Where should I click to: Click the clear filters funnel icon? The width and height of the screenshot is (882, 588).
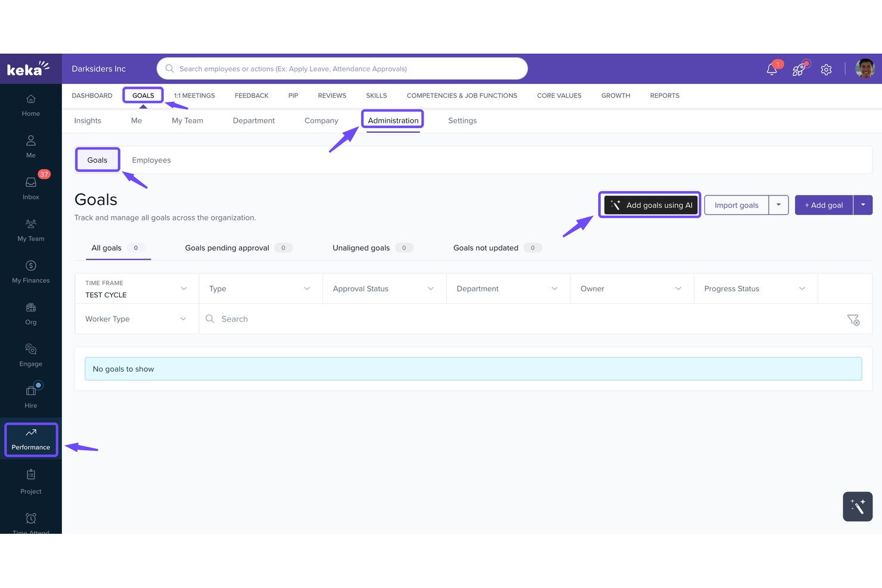click(x=853, y=320)
